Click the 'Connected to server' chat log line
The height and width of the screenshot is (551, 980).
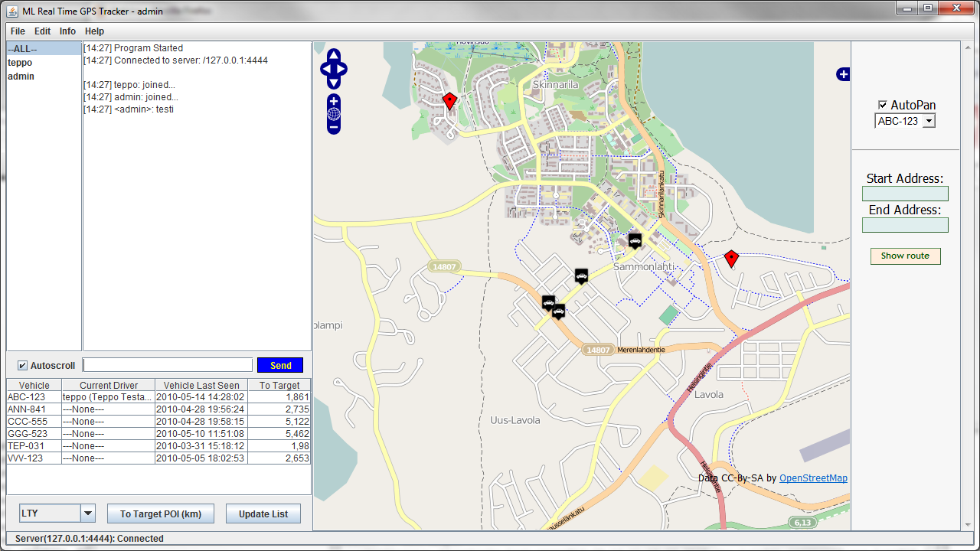[x=175, y=60]
